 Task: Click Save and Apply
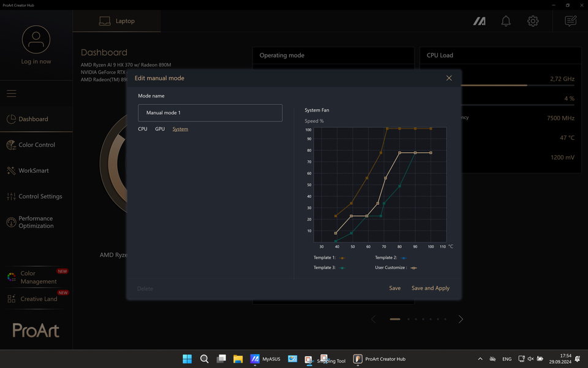point(431,288)
